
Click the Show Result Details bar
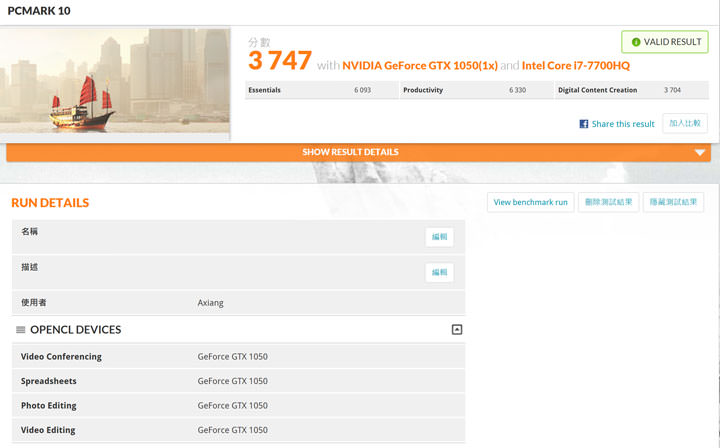click(x=350, y=152)
